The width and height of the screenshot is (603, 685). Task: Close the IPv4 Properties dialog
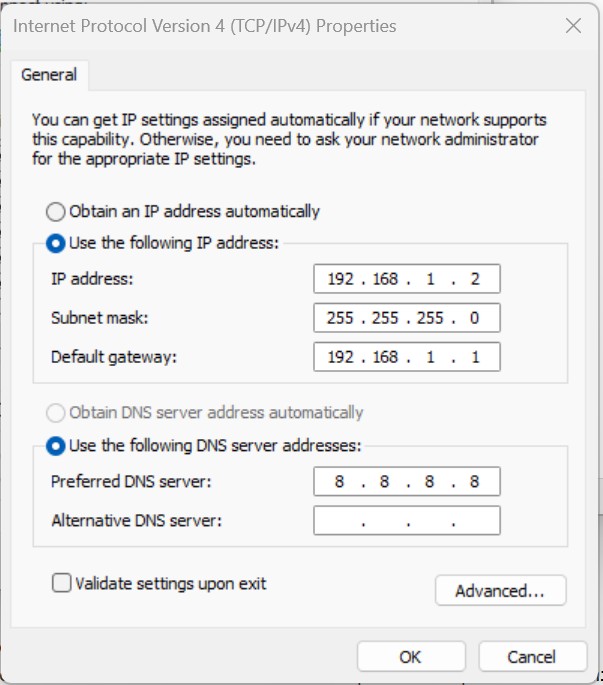pos(573,27)
